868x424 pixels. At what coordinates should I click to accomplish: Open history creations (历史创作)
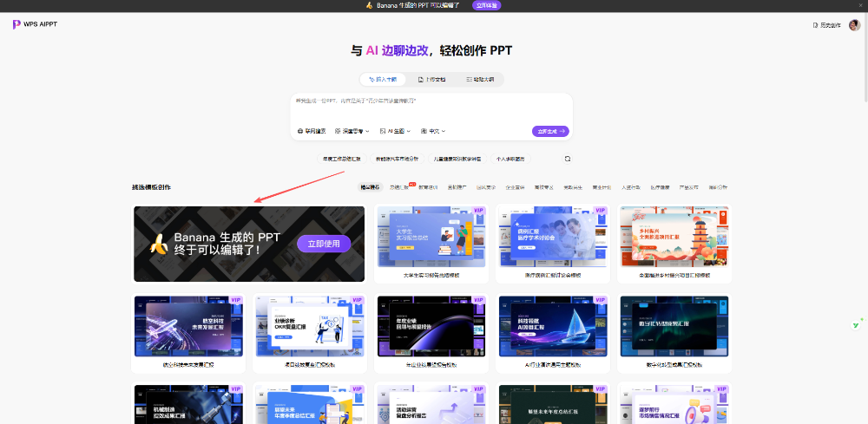point(830,25)
